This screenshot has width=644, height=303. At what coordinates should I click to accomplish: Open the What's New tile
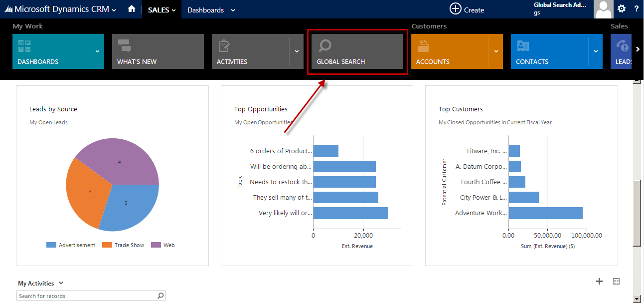[158, 51]
